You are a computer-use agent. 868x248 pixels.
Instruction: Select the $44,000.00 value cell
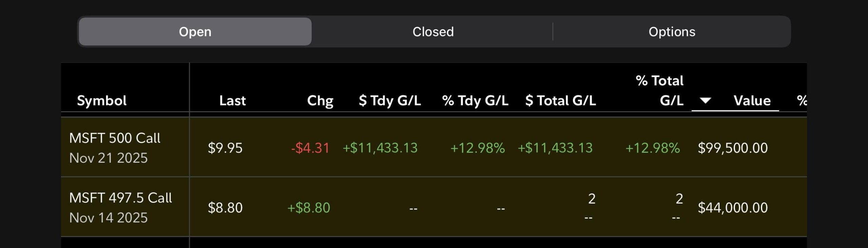732,208
